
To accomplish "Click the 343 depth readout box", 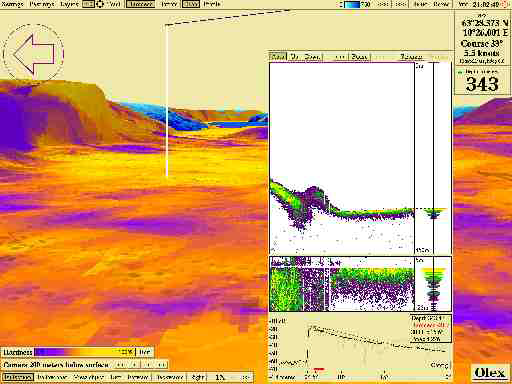I will [x=482, y=80].
